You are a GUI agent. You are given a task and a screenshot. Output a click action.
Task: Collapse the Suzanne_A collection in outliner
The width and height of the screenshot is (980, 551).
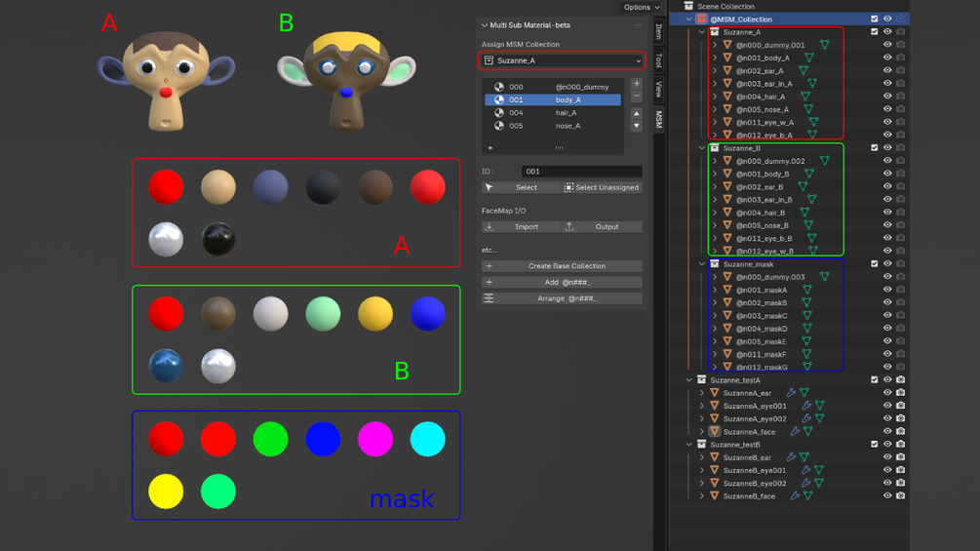(x=702, y=32)
